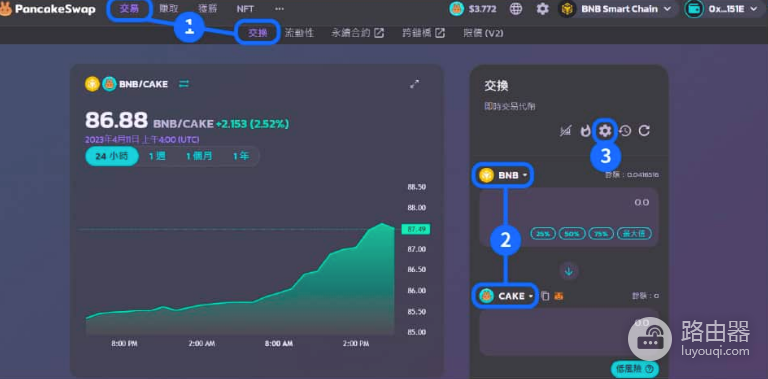Open the 跨鏈橋 external link
The height and width of the screenshot is (379, 768).
click(x=424, y=33)
